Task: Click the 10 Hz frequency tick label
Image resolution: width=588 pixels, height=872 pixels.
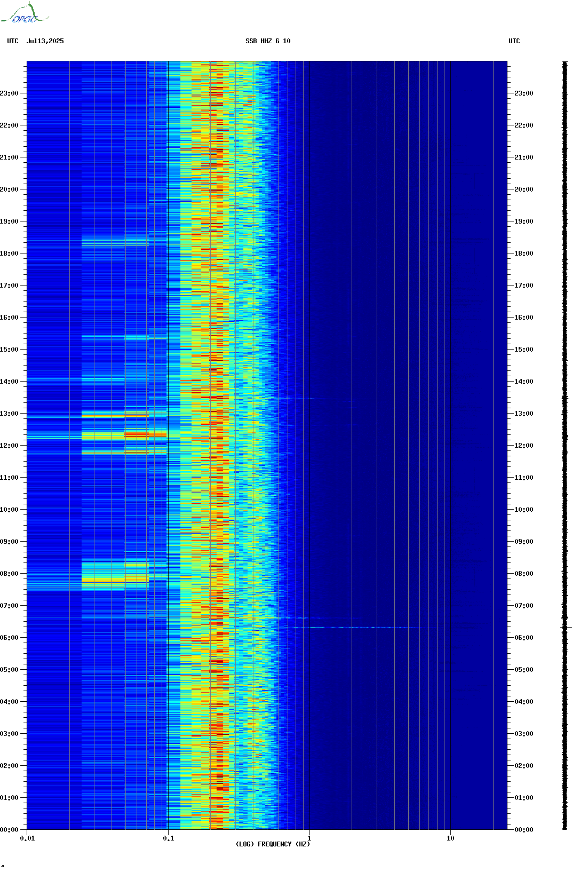Action: tap(450, 838)
